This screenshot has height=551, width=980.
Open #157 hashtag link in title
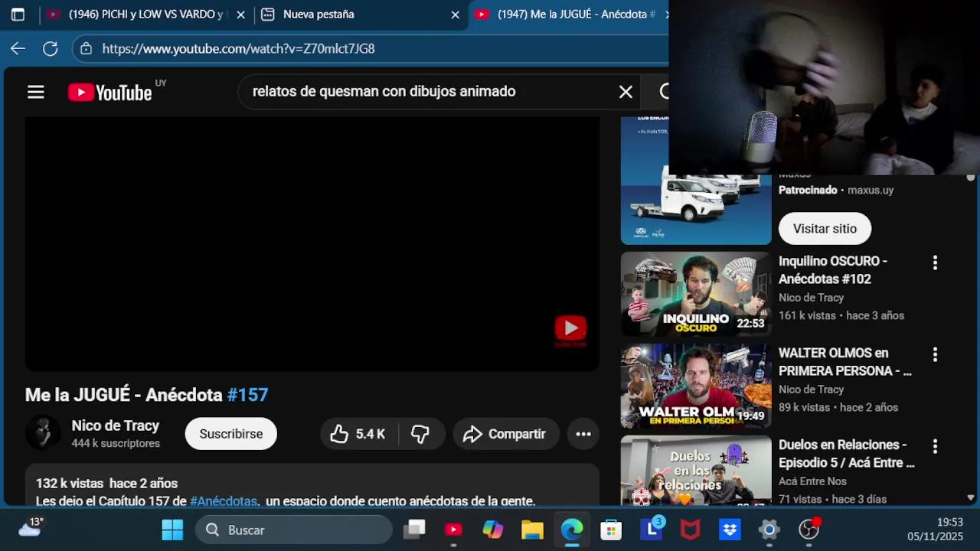[247, 395]
